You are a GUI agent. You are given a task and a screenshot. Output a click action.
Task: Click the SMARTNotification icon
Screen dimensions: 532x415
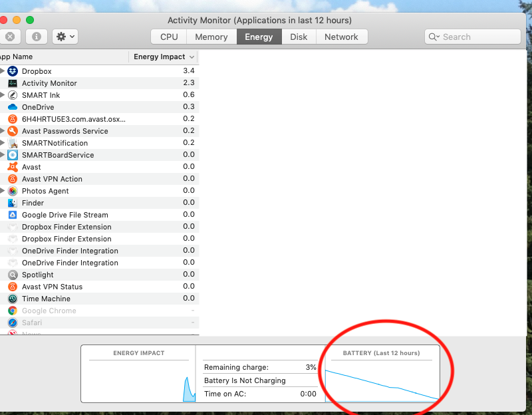[x=13, y=143]
